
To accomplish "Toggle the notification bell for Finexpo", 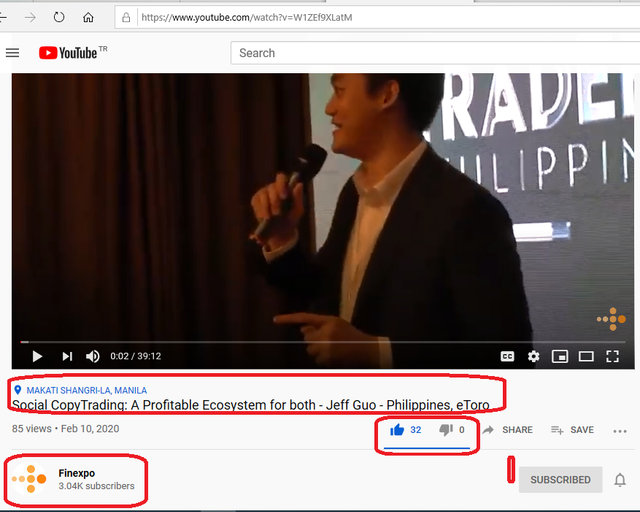I will click(x=620, y=480).
